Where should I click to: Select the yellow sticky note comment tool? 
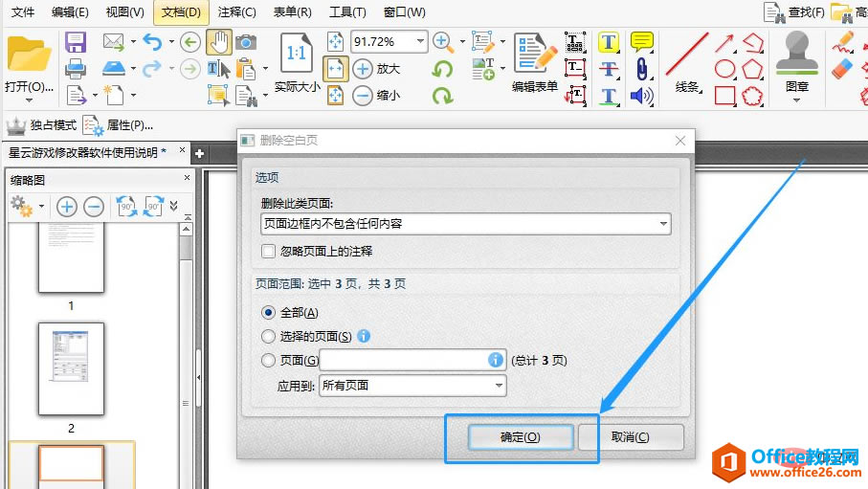(641, 42)
